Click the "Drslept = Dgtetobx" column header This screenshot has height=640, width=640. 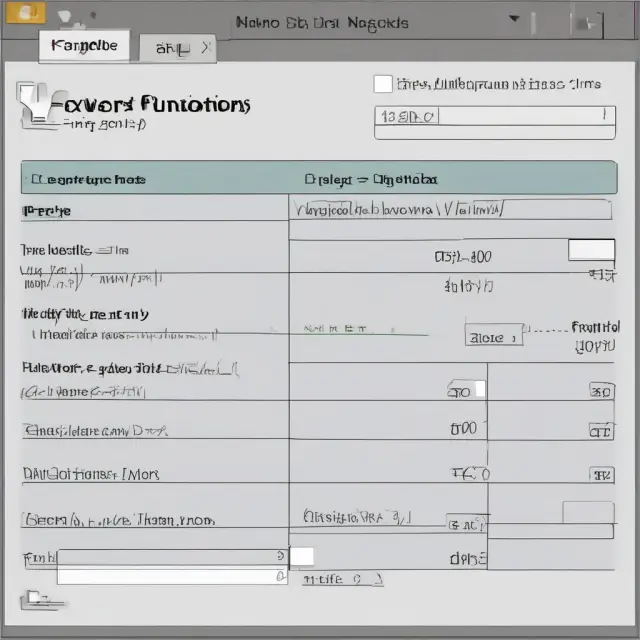pos(371,180)
